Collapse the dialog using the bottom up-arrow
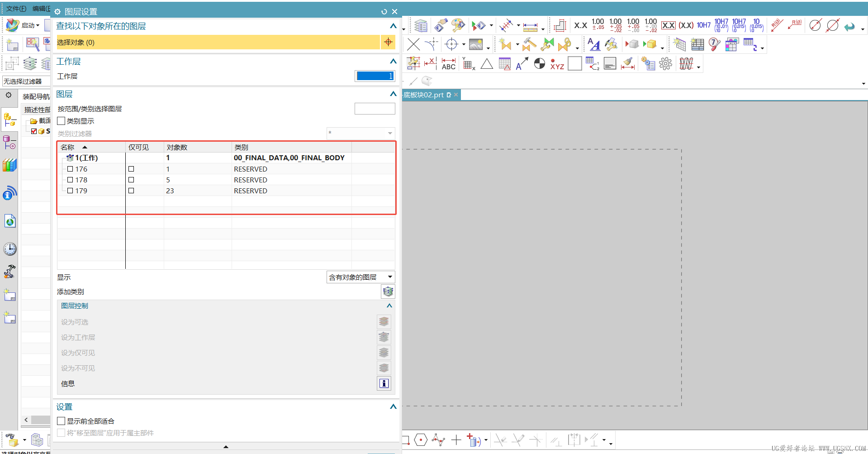 (226, 447)
